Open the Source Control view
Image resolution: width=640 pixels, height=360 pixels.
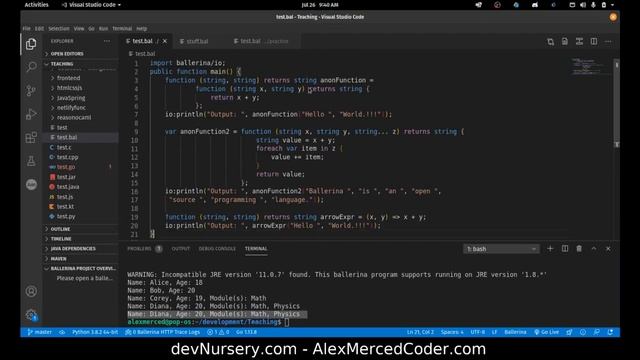[31, 90]
